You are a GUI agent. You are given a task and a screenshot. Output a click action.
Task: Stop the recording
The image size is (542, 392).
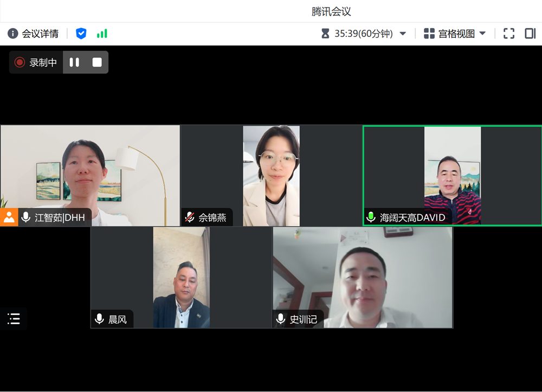(x=97, y=62)
